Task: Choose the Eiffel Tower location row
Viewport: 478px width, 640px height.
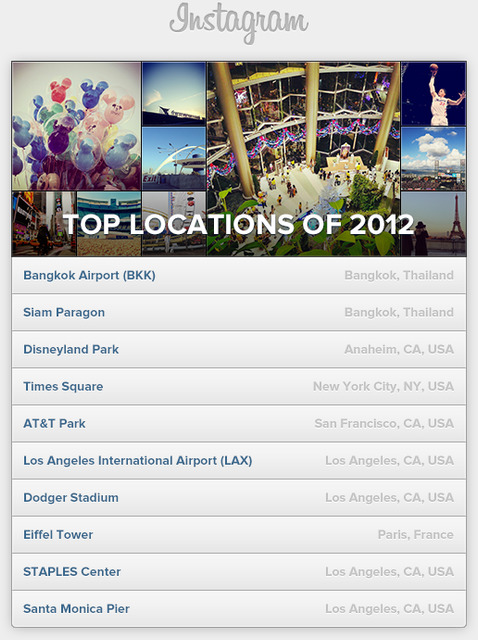Action: [x=239, y=535]
